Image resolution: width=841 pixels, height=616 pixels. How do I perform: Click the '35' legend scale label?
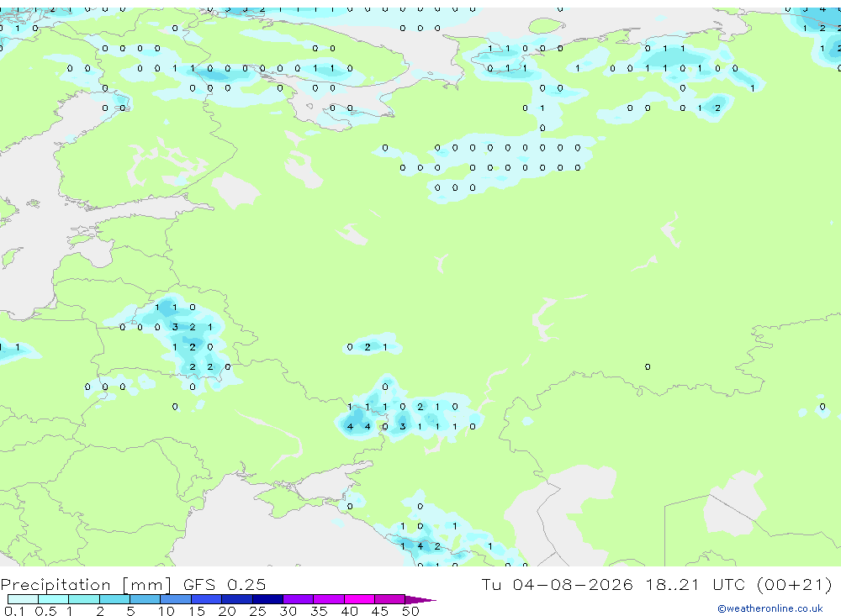[319, 611]
